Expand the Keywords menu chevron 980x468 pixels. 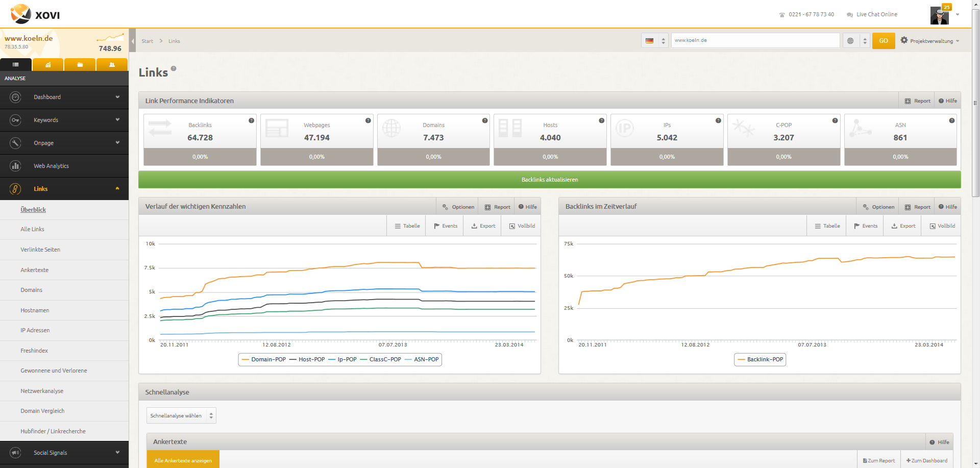tap(117, 120)
